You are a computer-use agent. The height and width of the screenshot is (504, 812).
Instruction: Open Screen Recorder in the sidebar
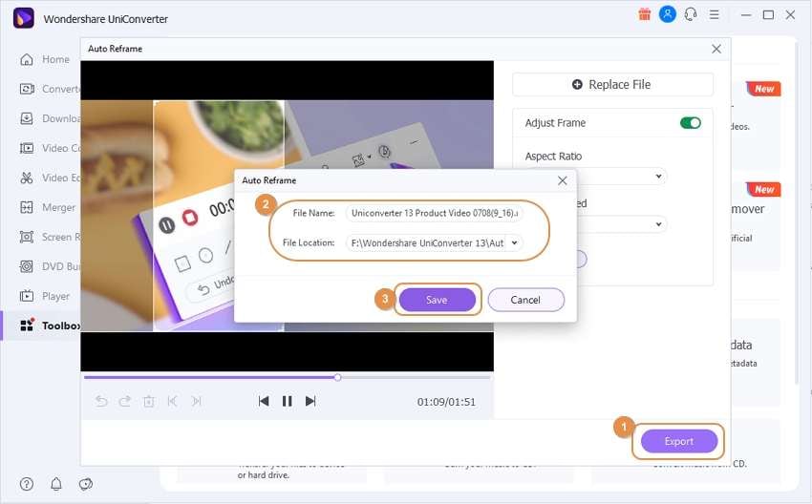point(50,237)
